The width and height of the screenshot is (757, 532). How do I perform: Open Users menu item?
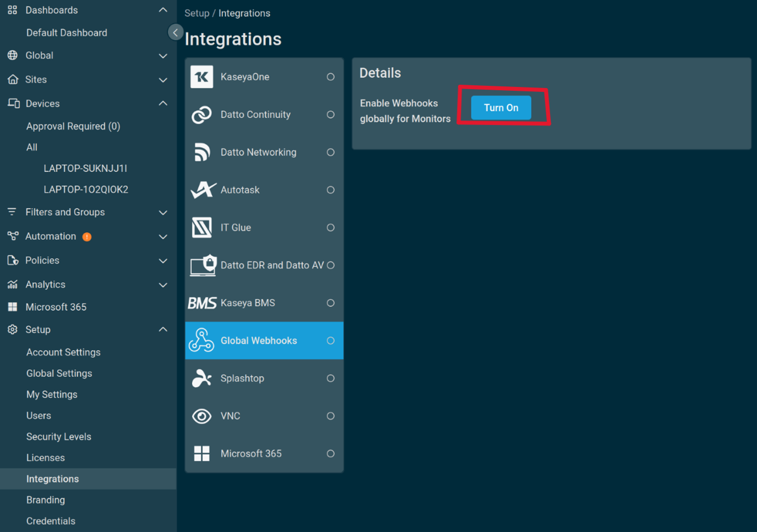click(x=39, y=415)
